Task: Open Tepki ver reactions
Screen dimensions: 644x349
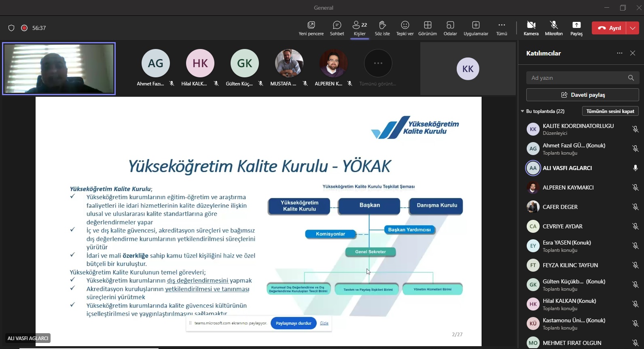Action: 405,28
